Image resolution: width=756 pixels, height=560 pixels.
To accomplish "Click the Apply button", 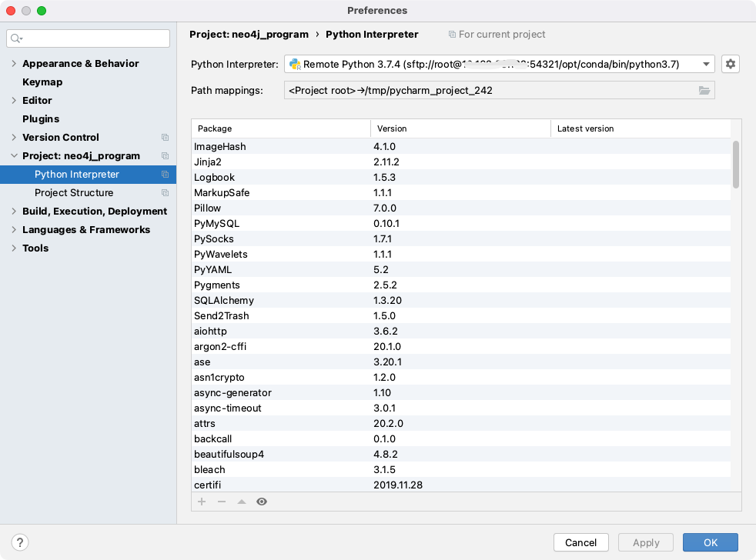I will click(646, 542).
